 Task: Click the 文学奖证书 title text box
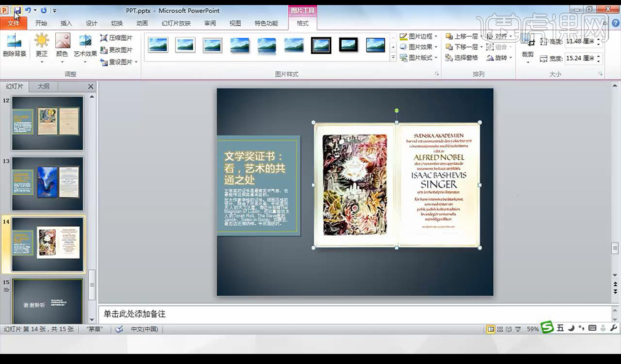tap(255, 168)
